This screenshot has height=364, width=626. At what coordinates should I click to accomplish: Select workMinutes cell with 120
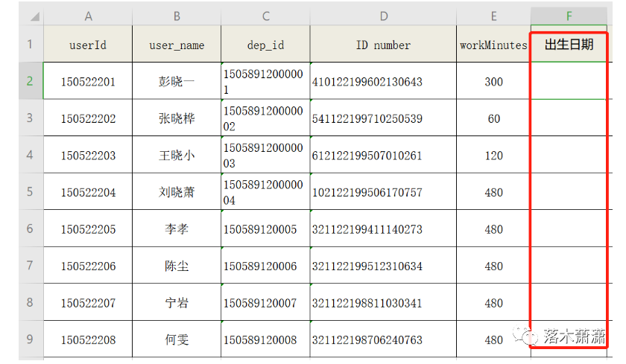[493, 155]
